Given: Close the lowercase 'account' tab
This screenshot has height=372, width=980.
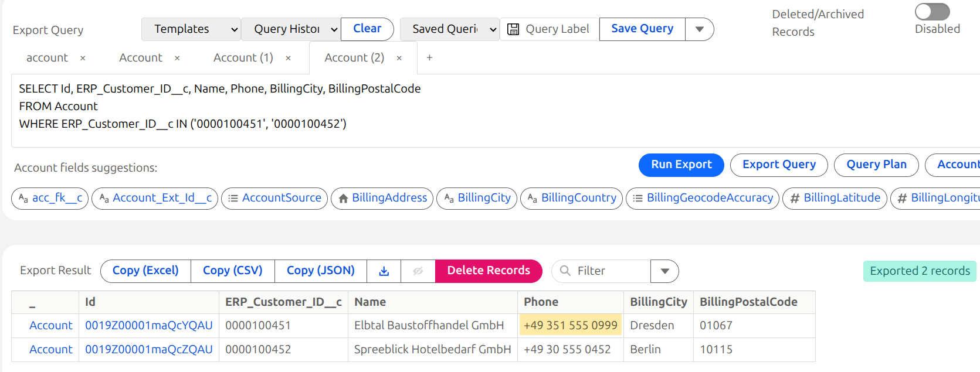Looking at the screenshot, I should click(83, 58).
